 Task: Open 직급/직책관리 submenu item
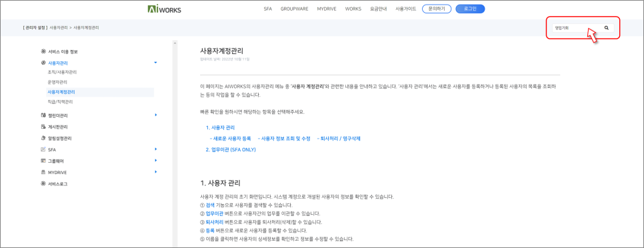coord(61,102)
